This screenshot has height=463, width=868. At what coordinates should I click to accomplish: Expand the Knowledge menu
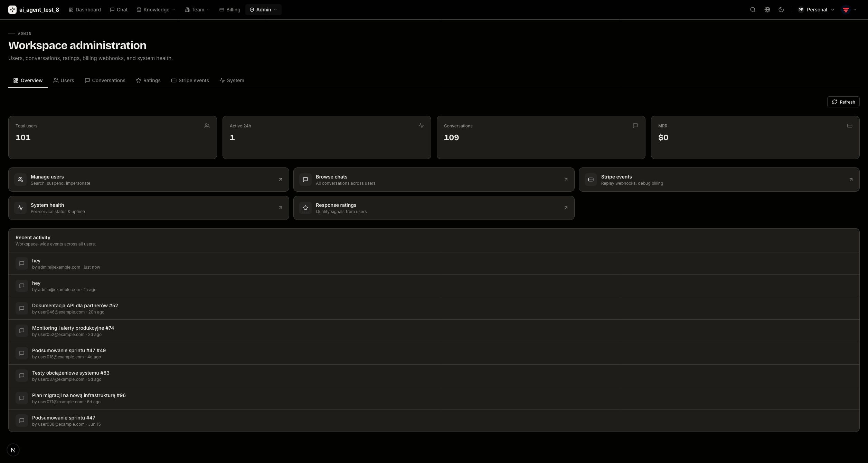pyautogui.click(x=156, y=10)
